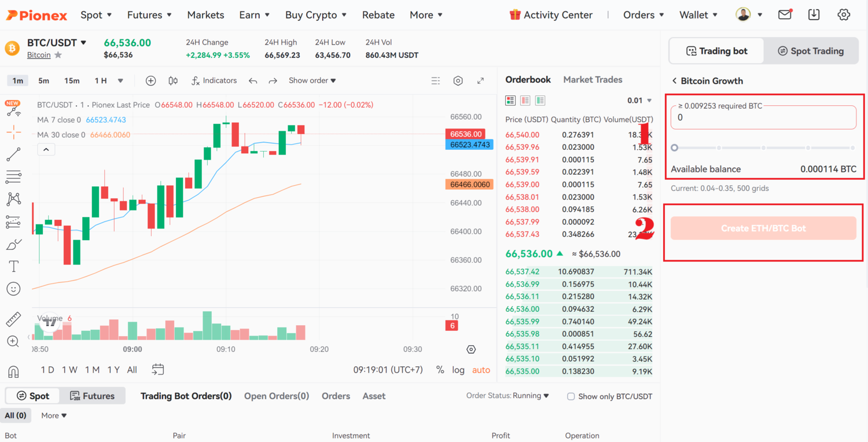Open the Futures dropdown in navigation
Screen dimensions: 868x442
point(149,15)
